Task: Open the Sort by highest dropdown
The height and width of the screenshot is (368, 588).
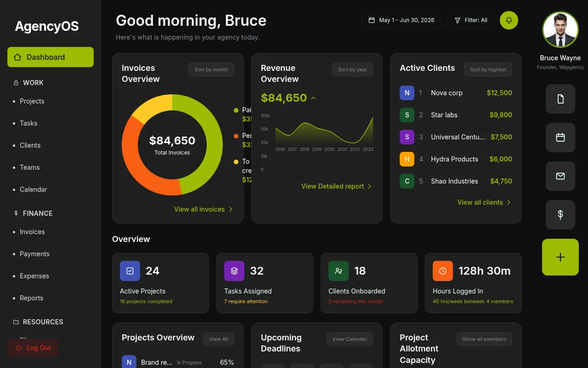Action: 488,69
